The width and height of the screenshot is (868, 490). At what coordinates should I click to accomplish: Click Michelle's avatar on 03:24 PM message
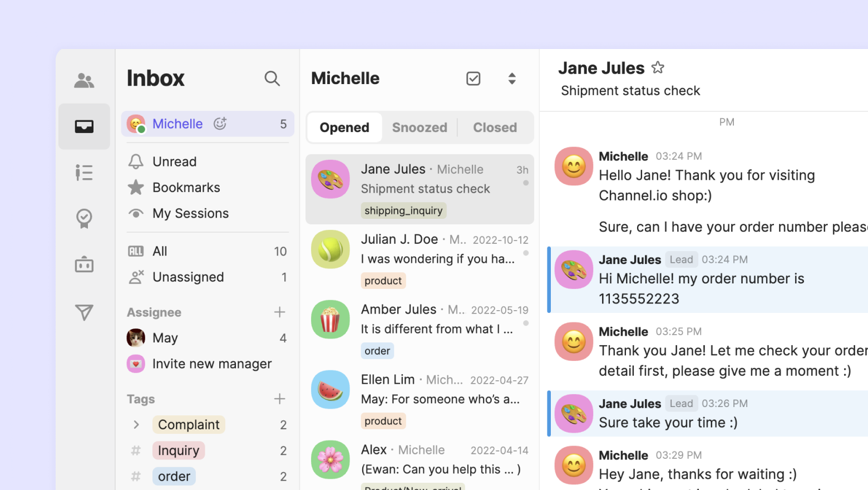[574, 166]
